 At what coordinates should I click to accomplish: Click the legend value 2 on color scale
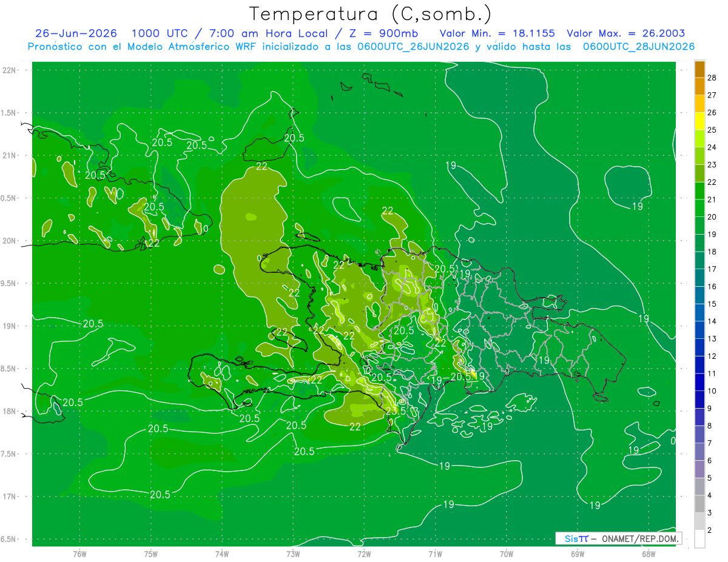(x=710, y=530)
